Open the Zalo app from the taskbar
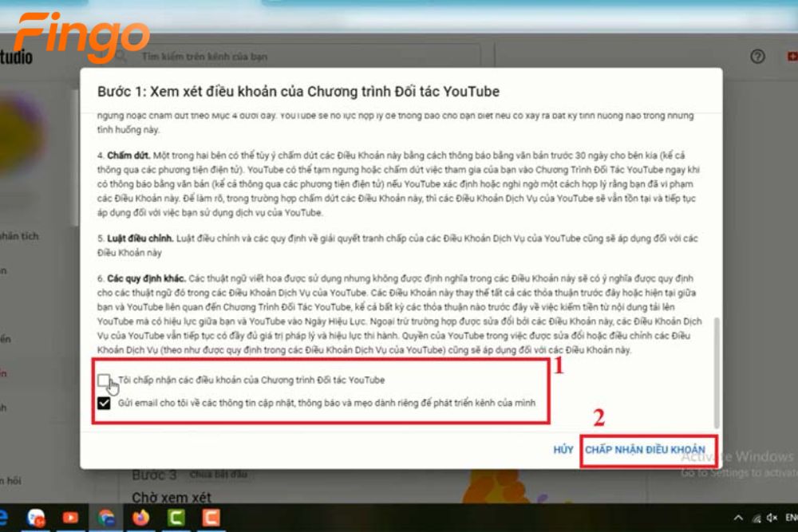The image size is (798, 532). 36,518
